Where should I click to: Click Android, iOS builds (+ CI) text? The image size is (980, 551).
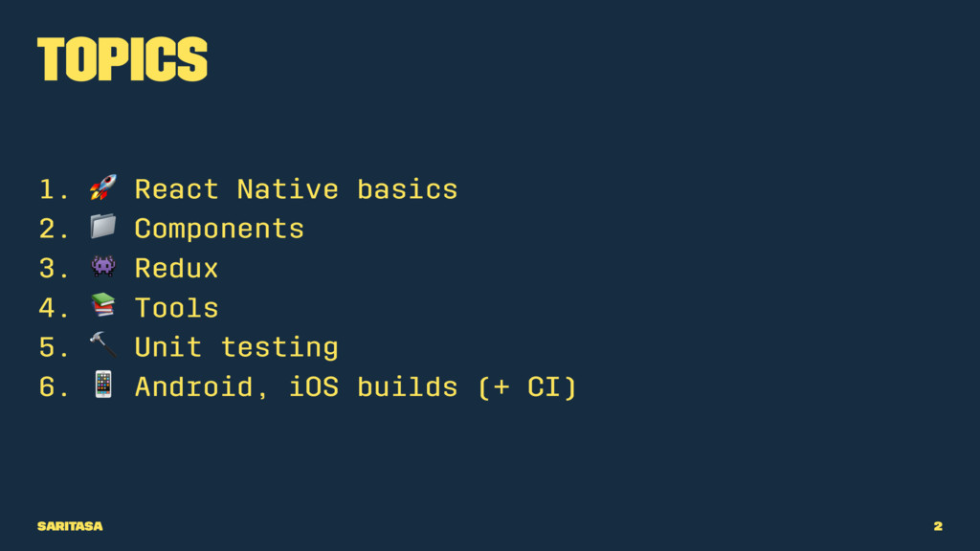(x=356, y=387)
